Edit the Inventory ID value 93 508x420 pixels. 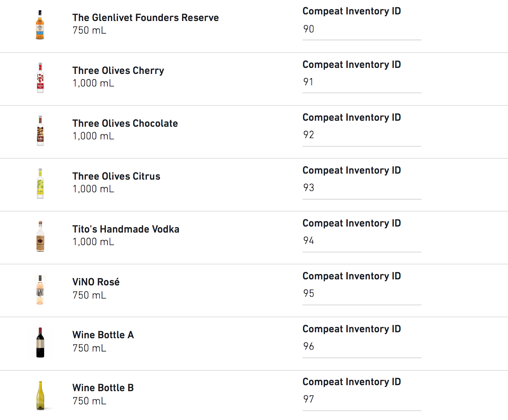click(x=361, y=188)
